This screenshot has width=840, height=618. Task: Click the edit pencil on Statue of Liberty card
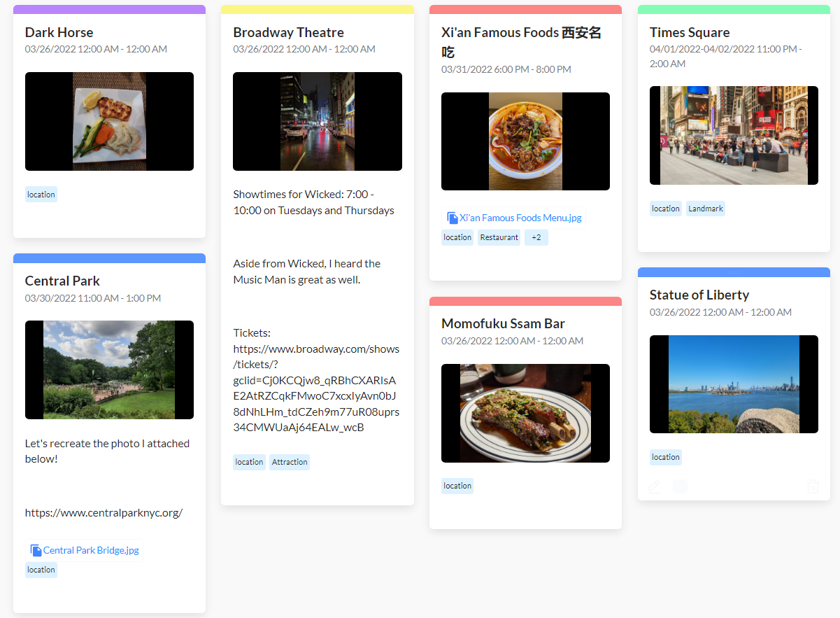coord(655,486)
